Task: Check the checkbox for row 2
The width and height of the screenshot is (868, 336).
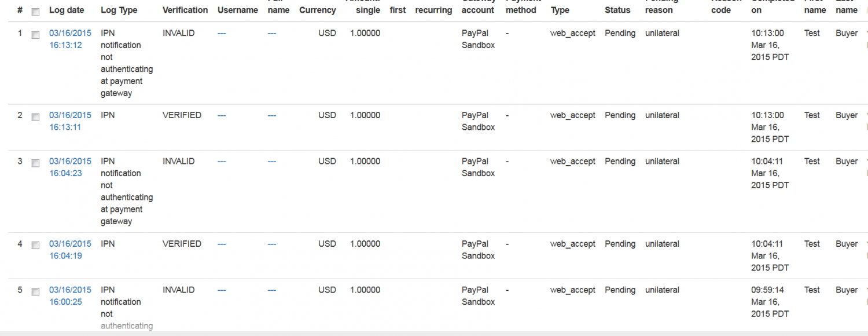Action: (35, 117)
